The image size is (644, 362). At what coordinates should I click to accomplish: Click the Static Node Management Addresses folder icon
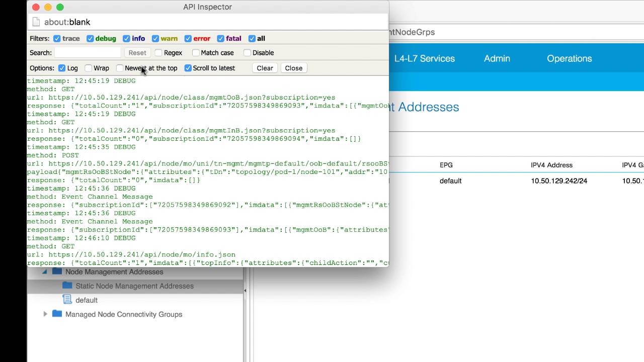[x=67, y=286]
